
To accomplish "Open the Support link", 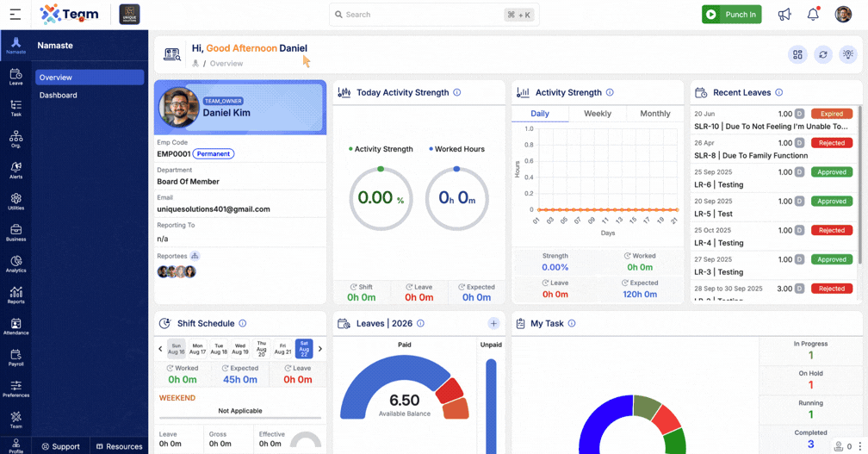I will coord(61,446).
